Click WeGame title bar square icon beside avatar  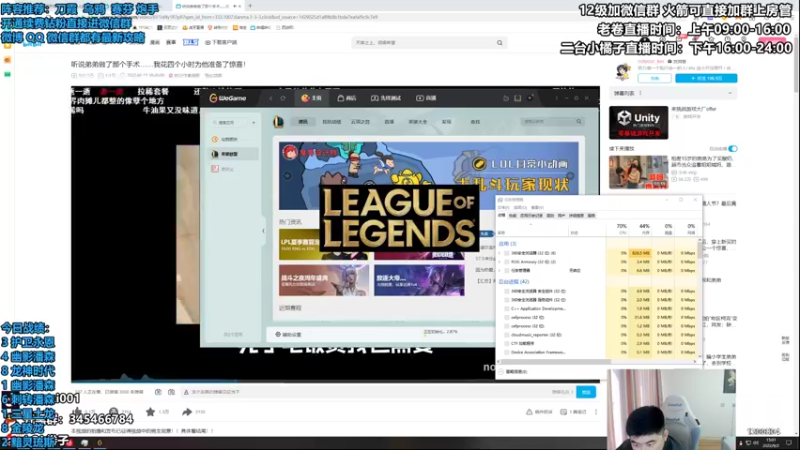pos(517,98)
